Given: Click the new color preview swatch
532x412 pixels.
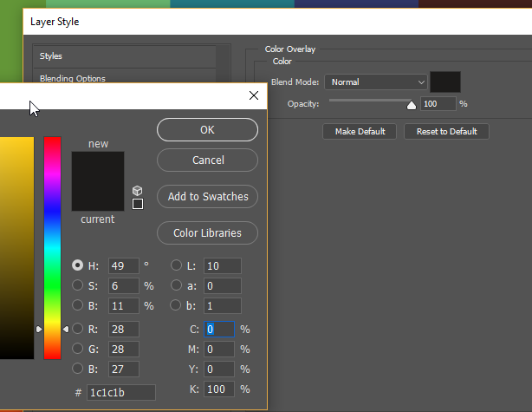Looking at the screenshot, I should 98,167.
